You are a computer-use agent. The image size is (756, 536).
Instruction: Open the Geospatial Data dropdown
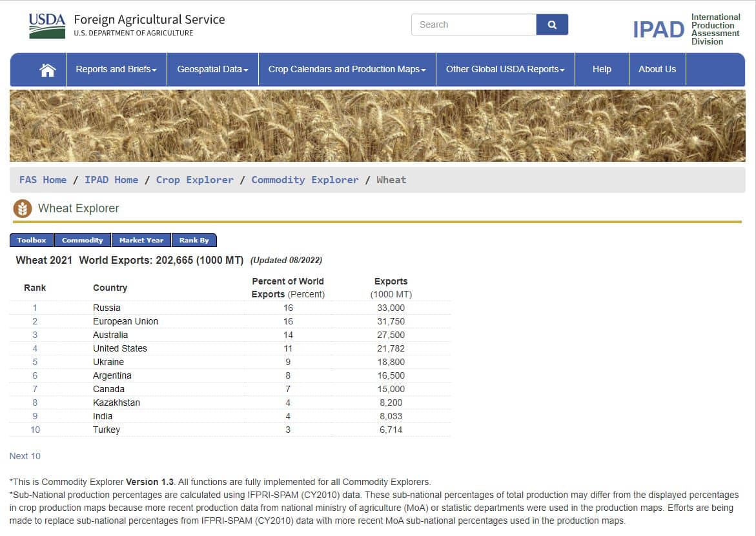click(212, 70)
